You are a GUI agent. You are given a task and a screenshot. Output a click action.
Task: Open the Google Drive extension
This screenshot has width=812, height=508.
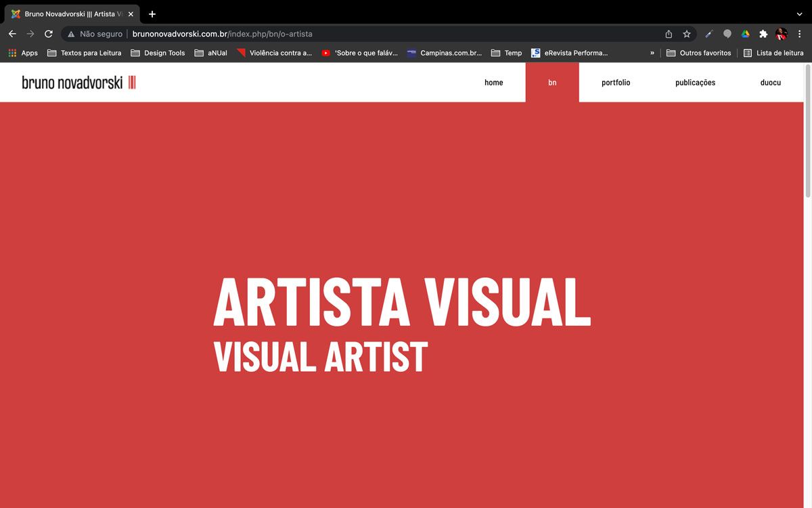745,34
